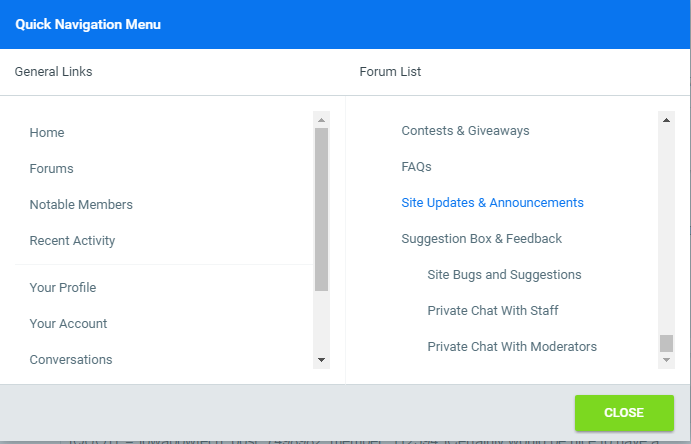Screen dimensions: 691x444
Task: Click Forum List scroll-up arrow
Action: pos(666,119)
